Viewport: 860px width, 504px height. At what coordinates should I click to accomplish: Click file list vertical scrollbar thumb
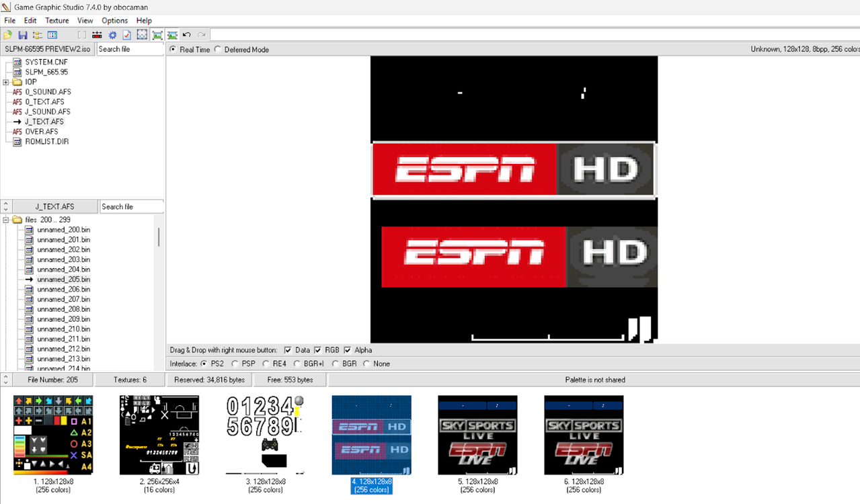click(159, 237)
